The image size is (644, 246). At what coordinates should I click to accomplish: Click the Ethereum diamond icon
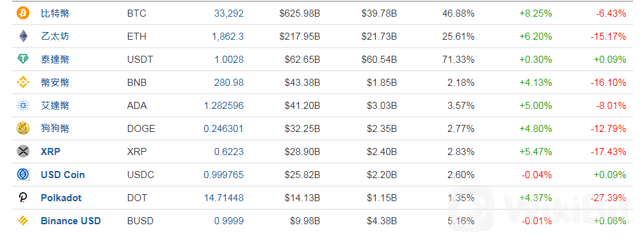[23, 37]
